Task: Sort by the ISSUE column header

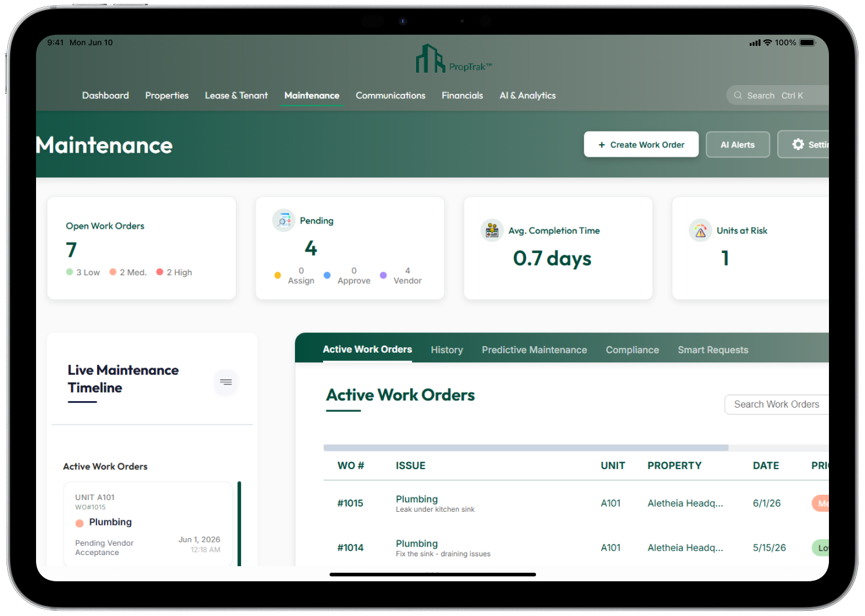Action: point(411,466)
